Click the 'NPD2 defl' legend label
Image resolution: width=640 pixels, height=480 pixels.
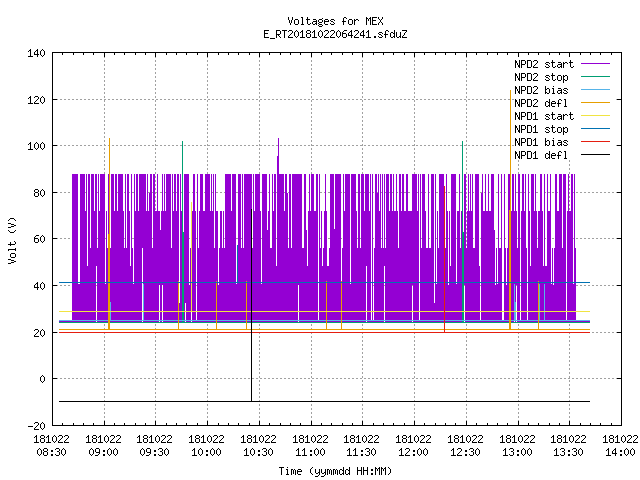(541, 103)
